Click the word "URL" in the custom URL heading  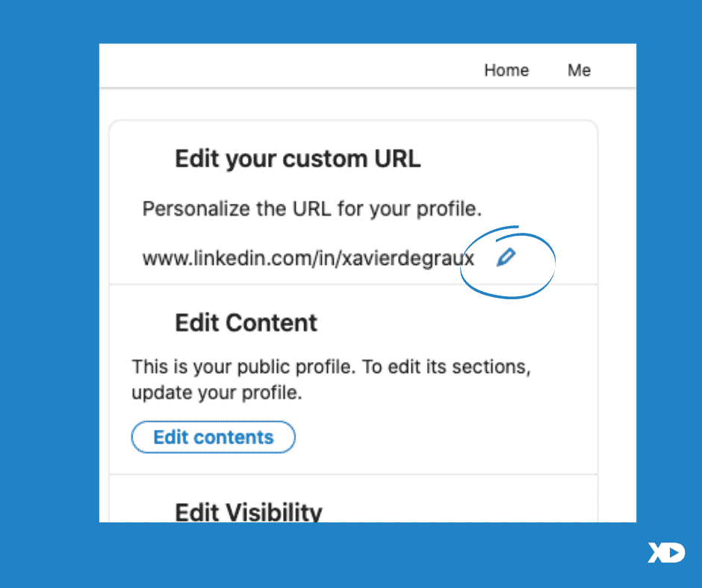[397, 158]
